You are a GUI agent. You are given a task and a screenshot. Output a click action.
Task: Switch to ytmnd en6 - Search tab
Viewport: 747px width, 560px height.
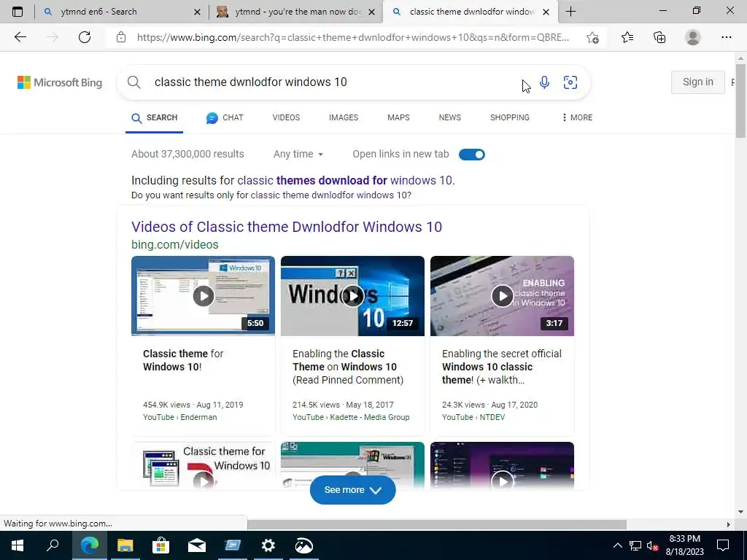pyautogui.click(x=115, y=12)
